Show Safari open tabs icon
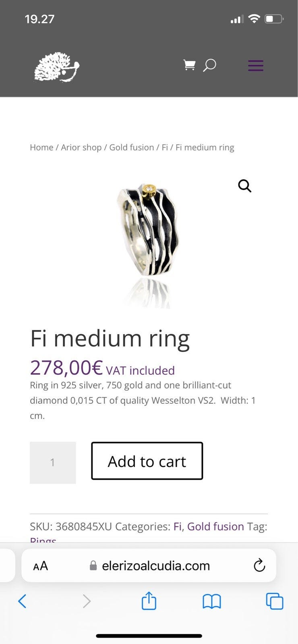The image size is (298, 644). coord(275,601)
